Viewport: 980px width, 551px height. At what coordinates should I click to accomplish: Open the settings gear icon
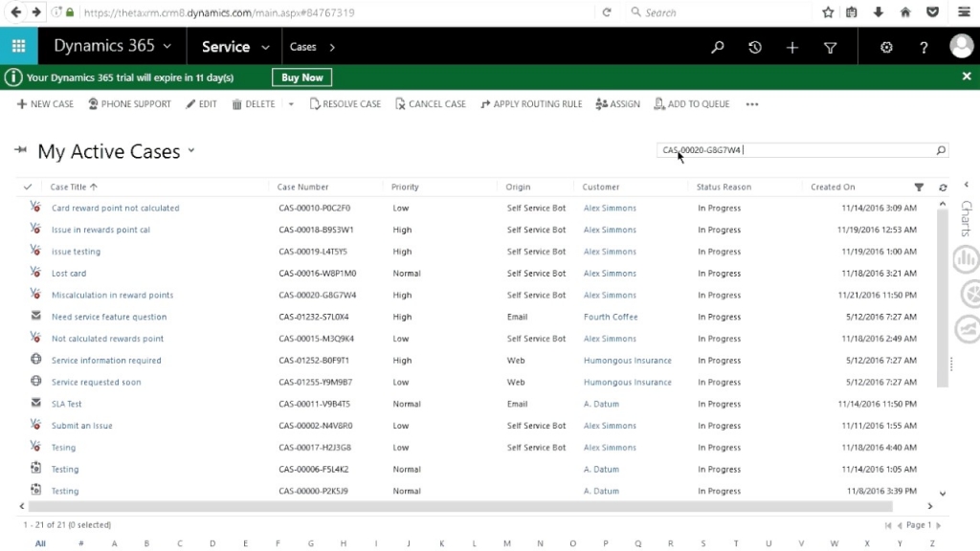click(x=886, y=47)
